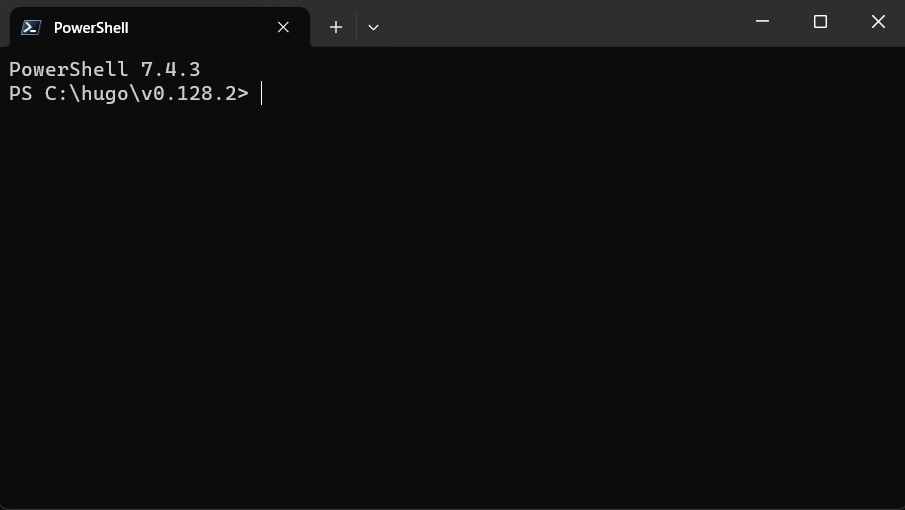This screenshot has height=510, width=905.
Task: Click the > prompt symbol
Action: click(242, 93)
